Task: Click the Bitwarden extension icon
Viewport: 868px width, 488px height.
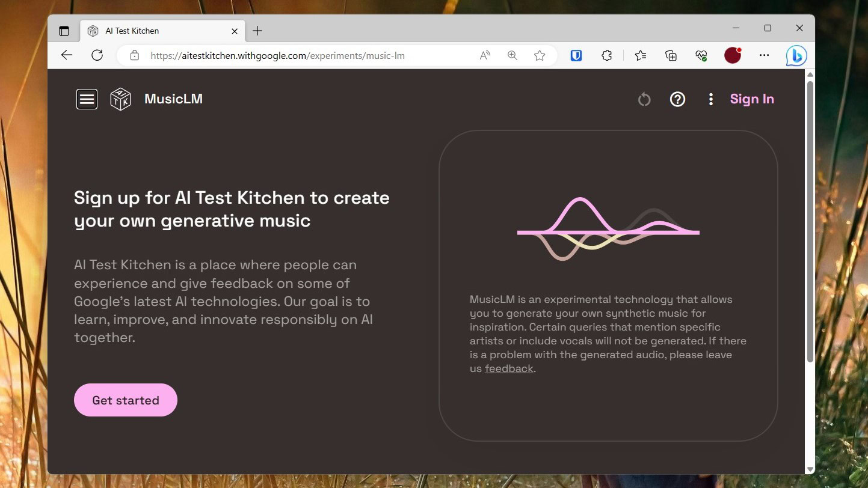Action: coord(576,55)
